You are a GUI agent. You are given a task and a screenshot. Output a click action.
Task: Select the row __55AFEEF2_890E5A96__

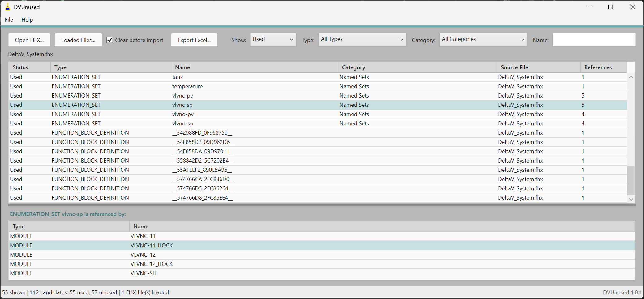tap(318, 170)
